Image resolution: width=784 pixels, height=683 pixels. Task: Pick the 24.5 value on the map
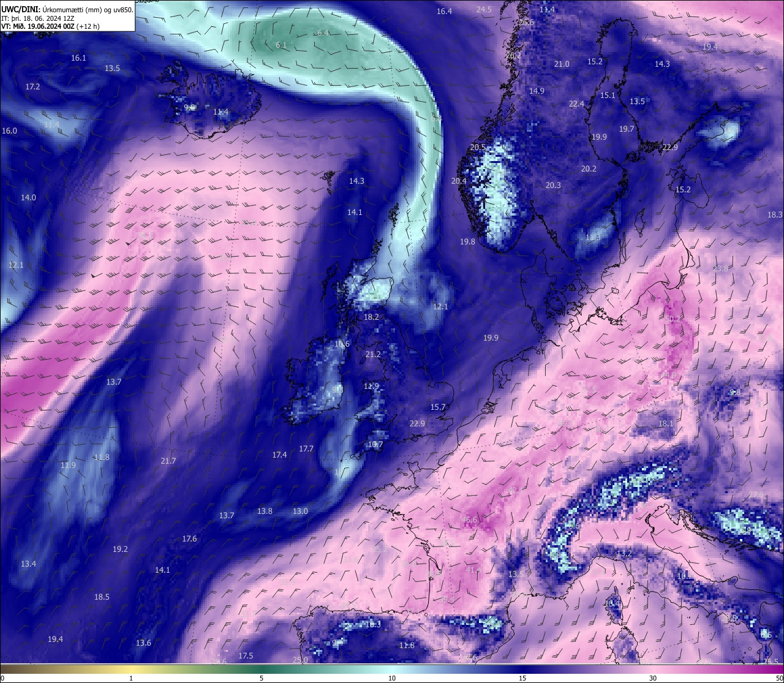484,9
